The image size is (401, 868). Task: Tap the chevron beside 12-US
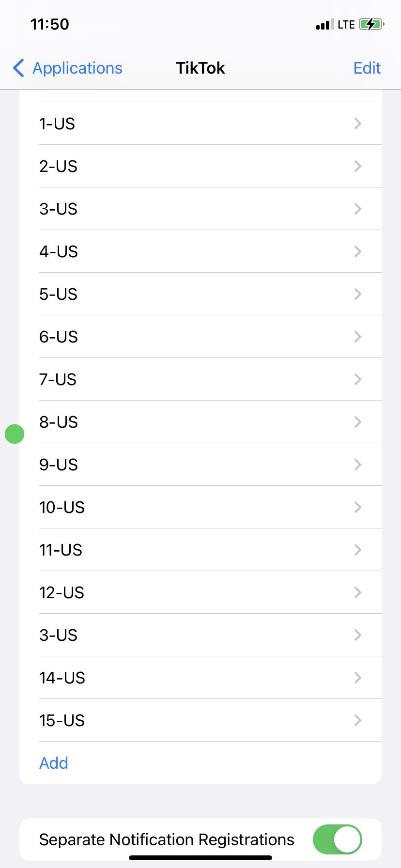(357, 592)
